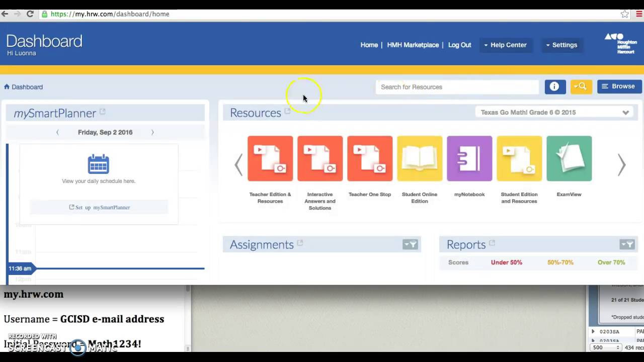644x362 pixels.
Task: Open mySmartPlanner in external view icon
Action: [102, 112]
